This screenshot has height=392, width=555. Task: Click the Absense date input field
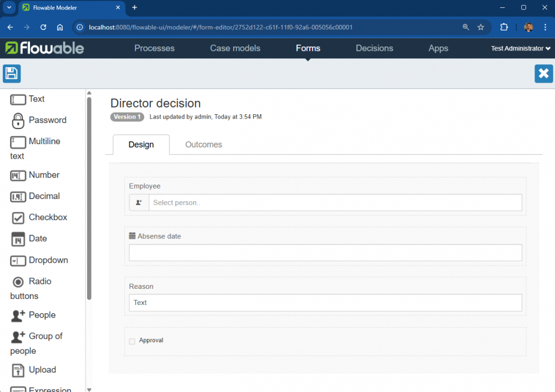pyautogui.click(x=325, y=253)
